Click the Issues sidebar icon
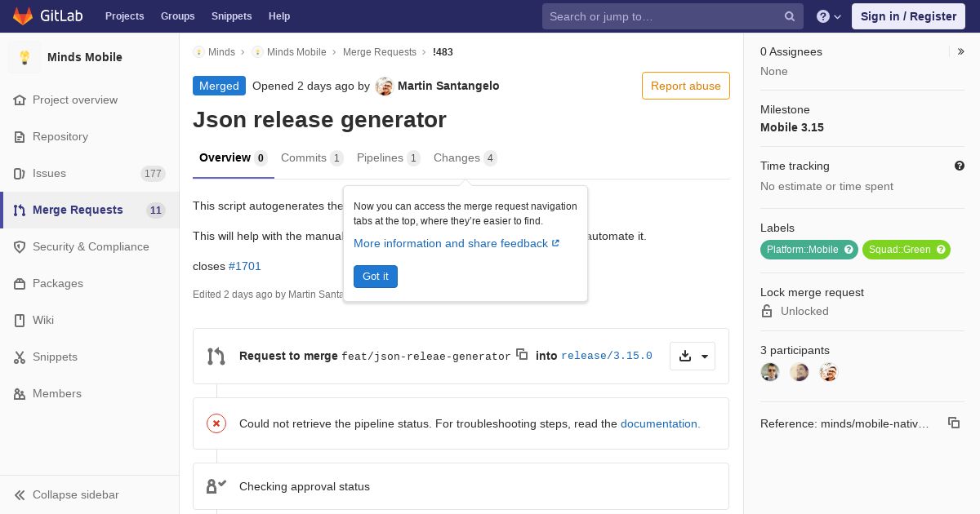 pos(20,173)
